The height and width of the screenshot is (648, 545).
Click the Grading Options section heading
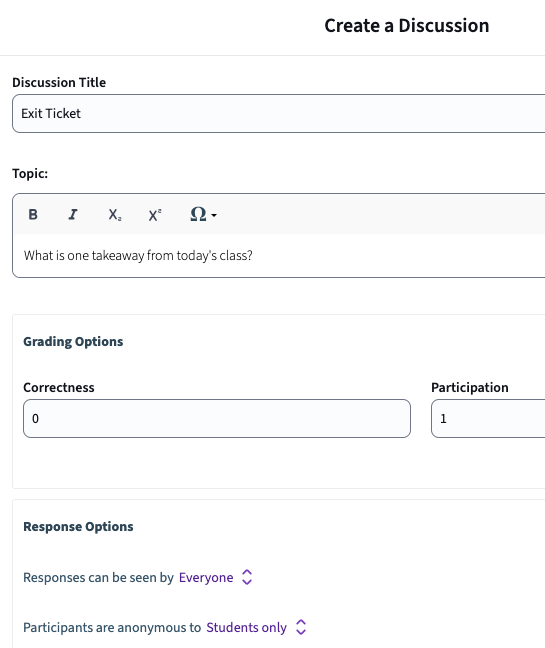[73, 342]
